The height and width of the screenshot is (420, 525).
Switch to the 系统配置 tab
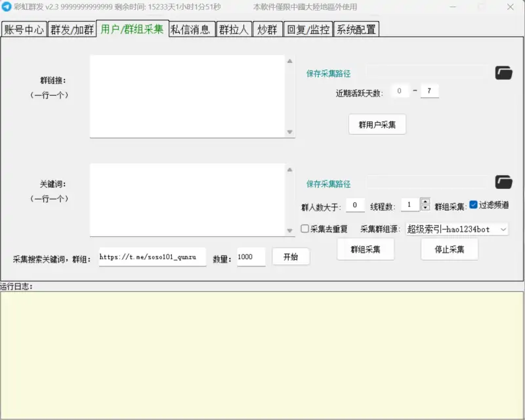pyautogui.click(x=355, y=29)
